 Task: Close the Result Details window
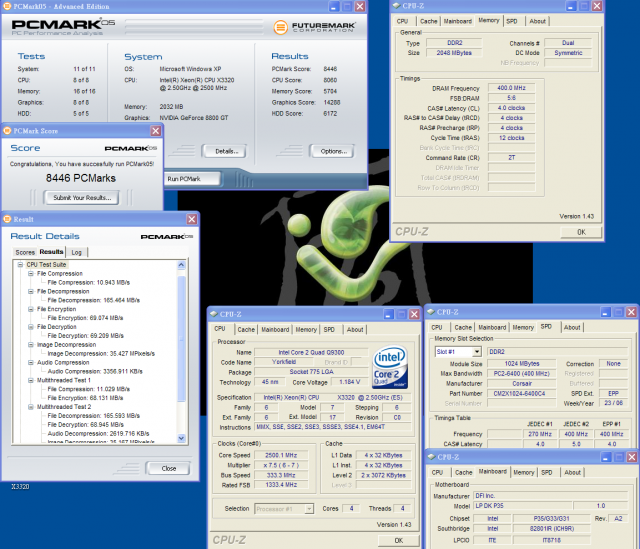pyautogui.click(x=191, y=219)
